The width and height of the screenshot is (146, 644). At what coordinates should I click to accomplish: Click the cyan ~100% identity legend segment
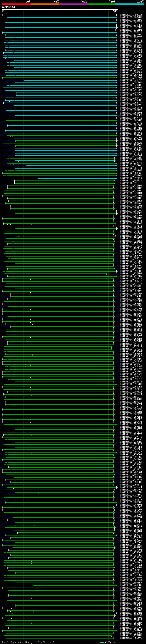pos(129,4)
